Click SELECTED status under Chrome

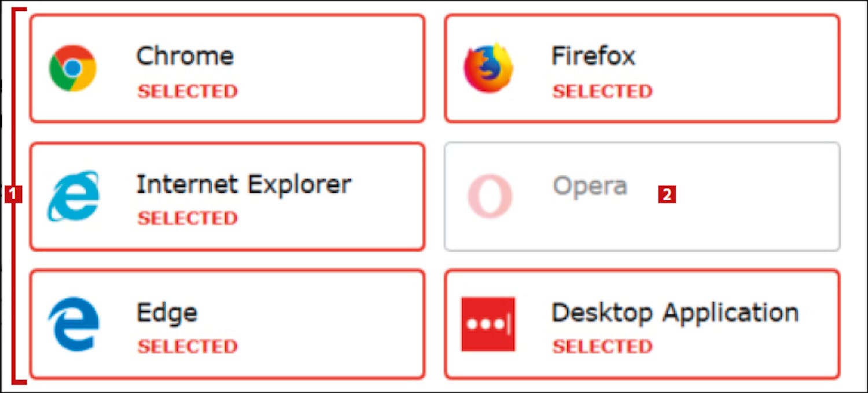pos(187,91)
